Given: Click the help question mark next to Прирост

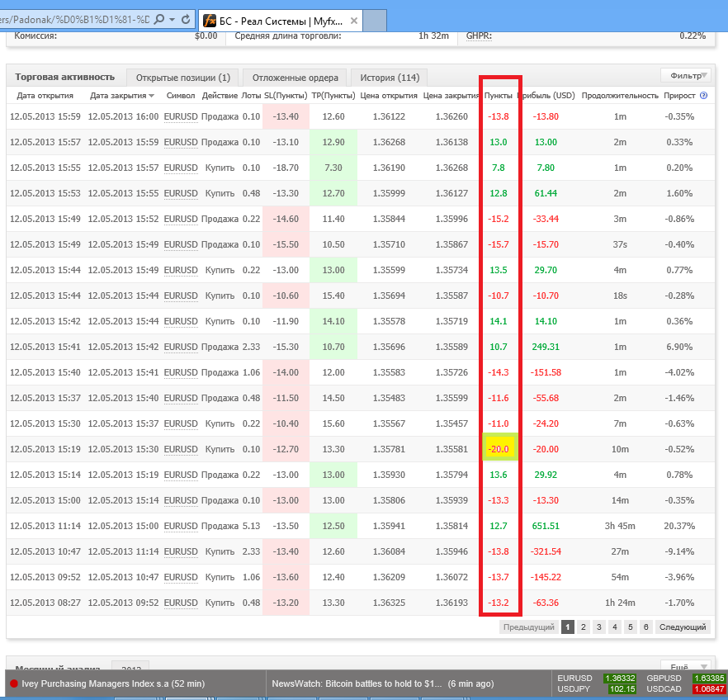Looking at the screenshot, I should click(703, 96).
